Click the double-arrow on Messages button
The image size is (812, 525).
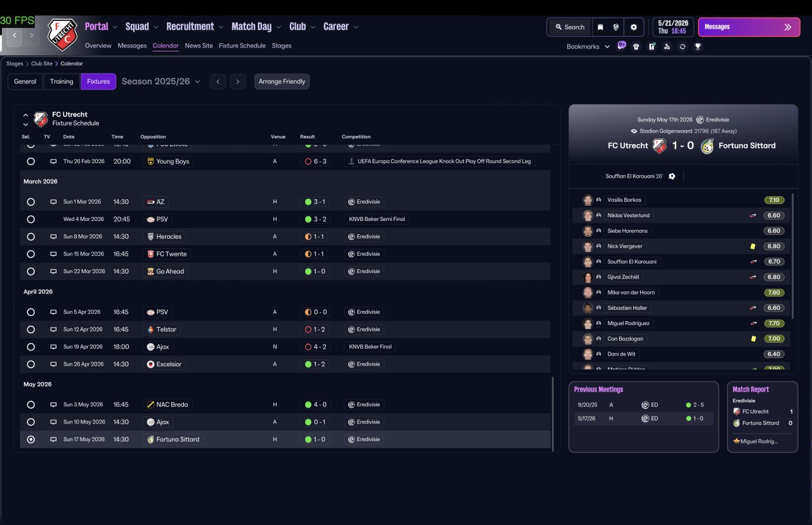pos(788,27)
